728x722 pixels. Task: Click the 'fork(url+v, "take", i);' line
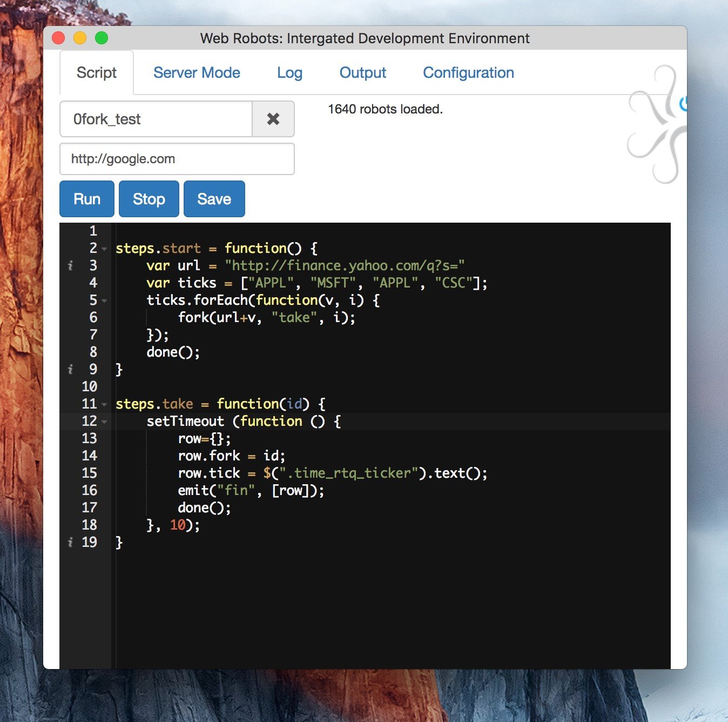click(267, 317)
